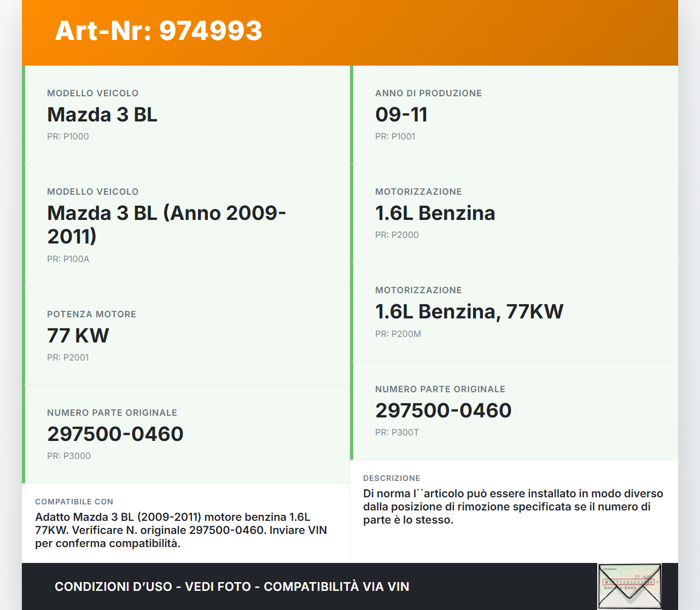This screenshot has width=700, height=610.
Task: Click the Condizioni d'Uso footer text
Action: 231,586
